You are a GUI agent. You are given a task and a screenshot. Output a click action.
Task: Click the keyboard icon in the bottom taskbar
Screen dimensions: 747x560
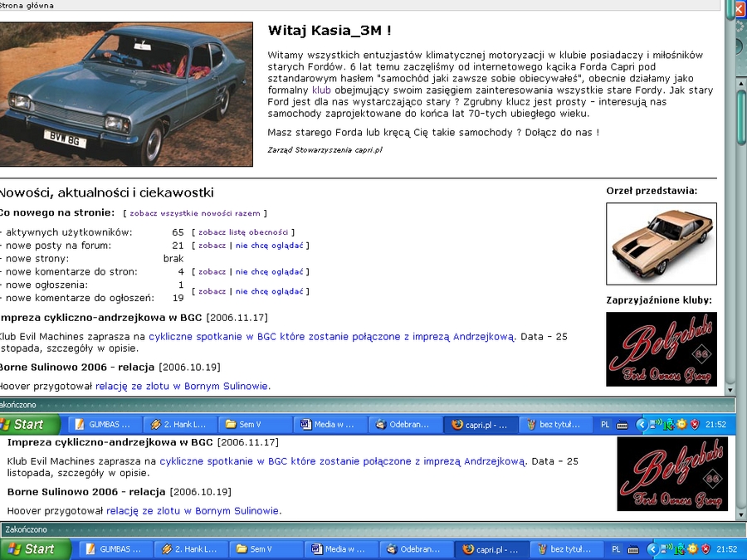(633, 549)
